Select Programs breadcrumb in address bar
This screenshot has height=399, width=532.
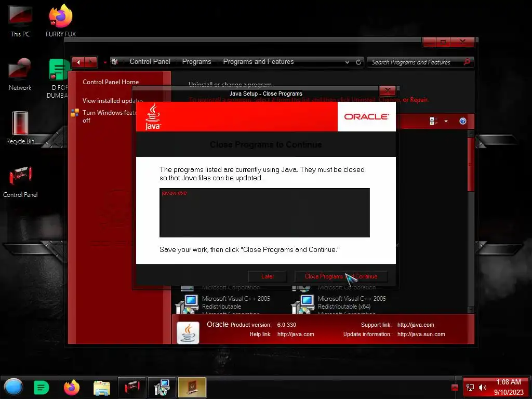pos(196,61)
